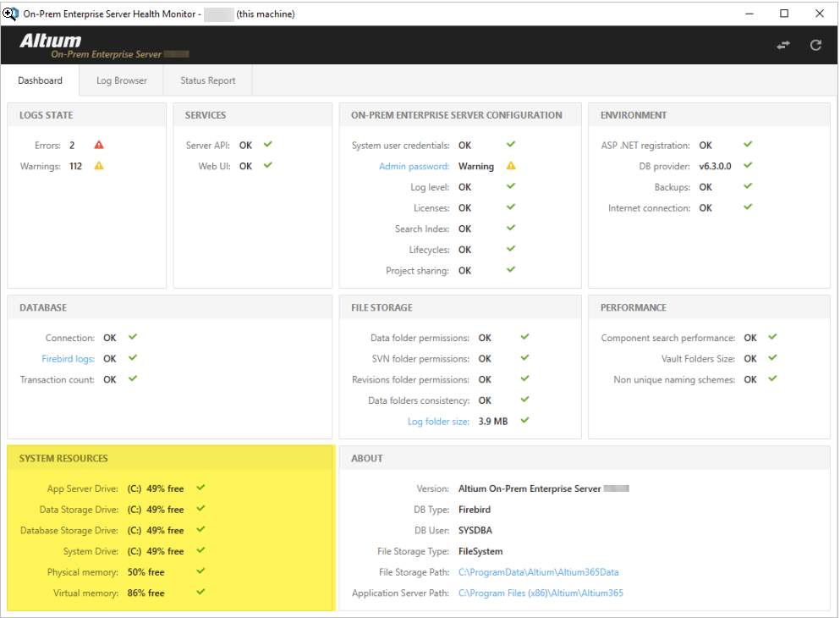Image resolution: width=840 pixels, height=618 pixels.
Task: Click the check mark for ASP .NET registration
Action: 748,144
